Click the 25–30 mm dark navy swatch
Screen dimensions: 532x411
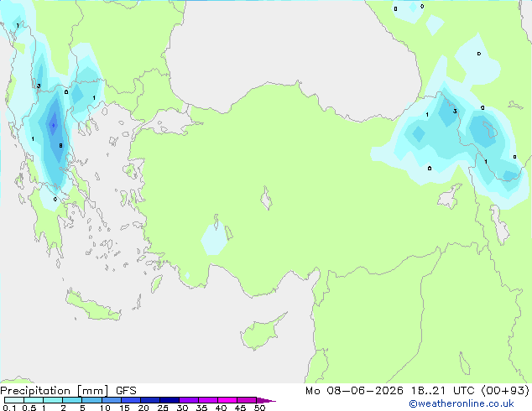(170, 400)
